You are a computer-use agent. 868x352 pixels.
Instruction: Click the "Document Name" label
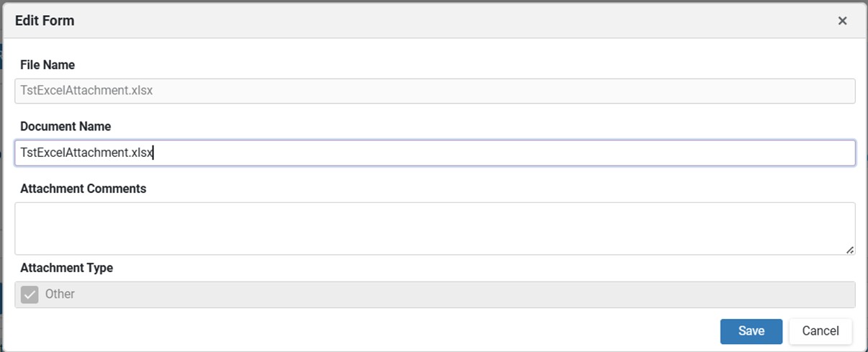tap(65, 127)
